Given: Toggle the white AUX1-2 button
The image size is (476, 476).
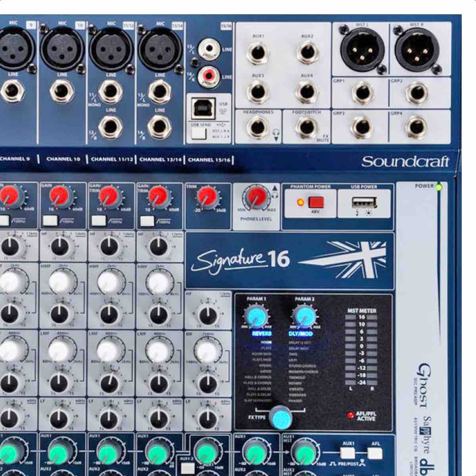Looking at the screenshot, I should pos(187,468).
